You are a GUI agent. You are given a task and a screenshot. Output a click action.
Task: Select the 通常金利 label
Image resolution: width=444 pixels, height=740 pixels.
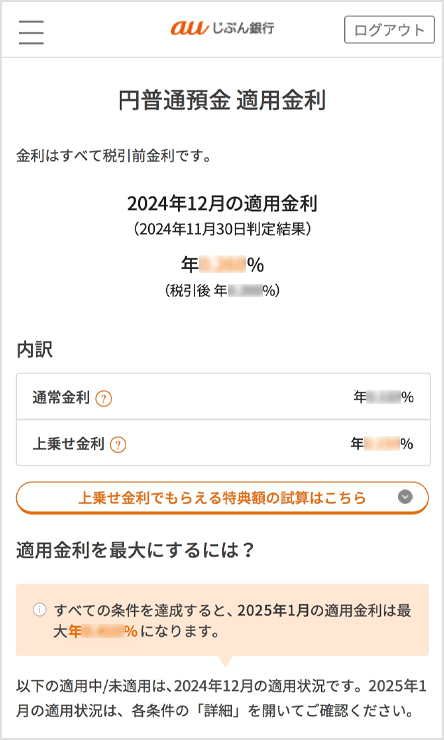[x=61, y=398]
